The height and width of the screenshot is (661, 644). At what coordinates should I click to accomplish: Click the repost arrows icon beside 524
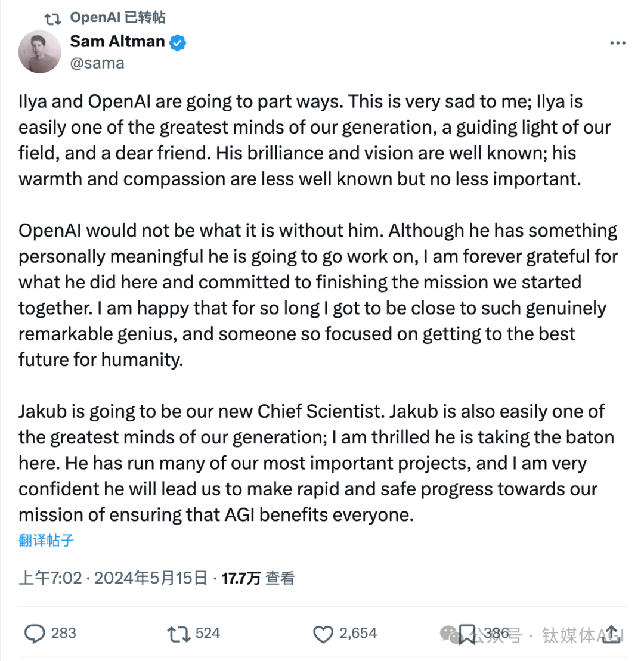point(179,634)
